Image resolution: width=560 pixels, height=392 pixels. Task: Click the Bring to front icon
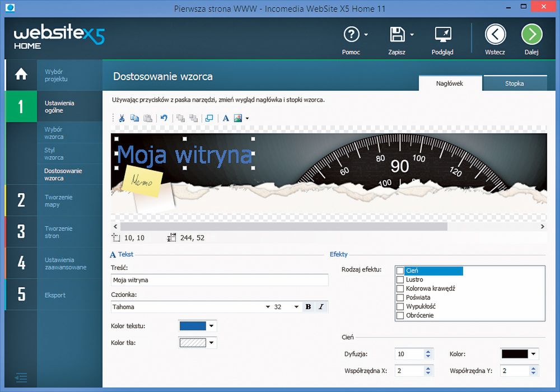pos(181,118)
